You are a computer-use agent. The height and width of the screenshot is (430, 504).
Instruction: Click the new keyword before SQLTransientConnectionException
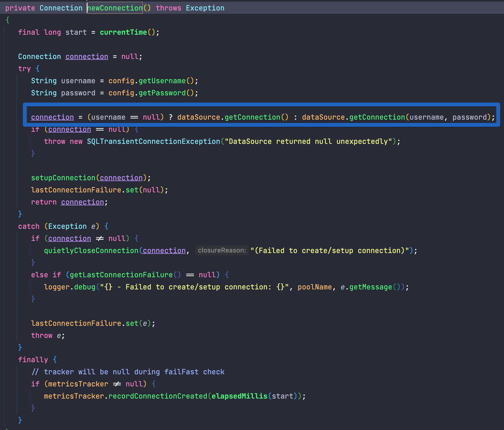(76, 141)
